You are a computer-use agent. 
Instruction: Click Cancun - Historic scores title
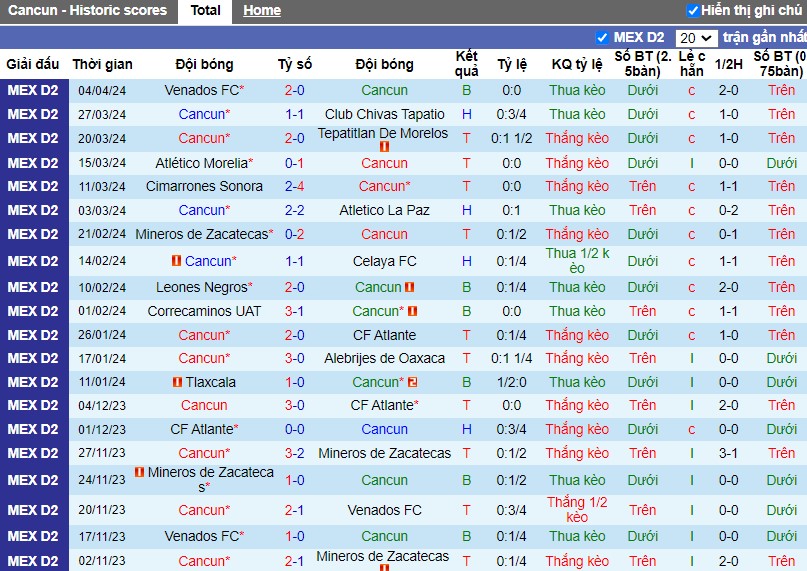tap(87, 10)
